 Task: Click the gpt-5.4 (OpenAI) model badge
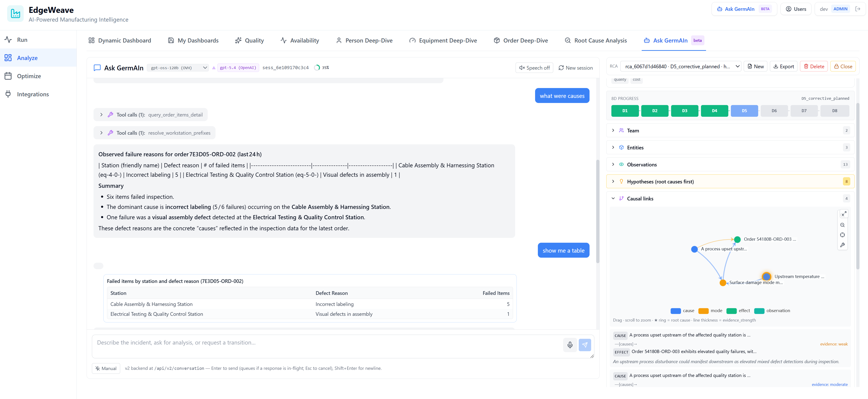pyautogui.click(x=238, y=68)
